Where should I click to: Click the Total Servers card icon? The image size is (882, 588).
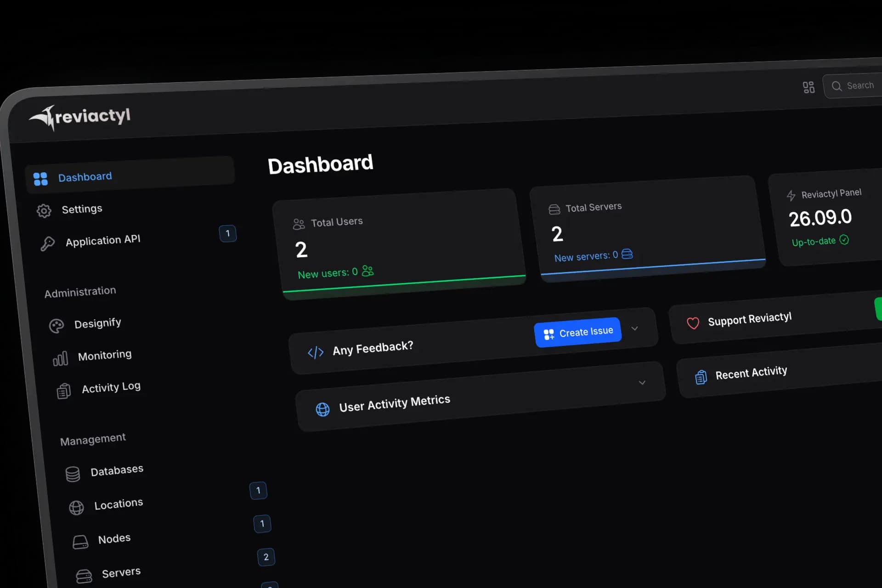pyautogui.click(x=554, y=209)
